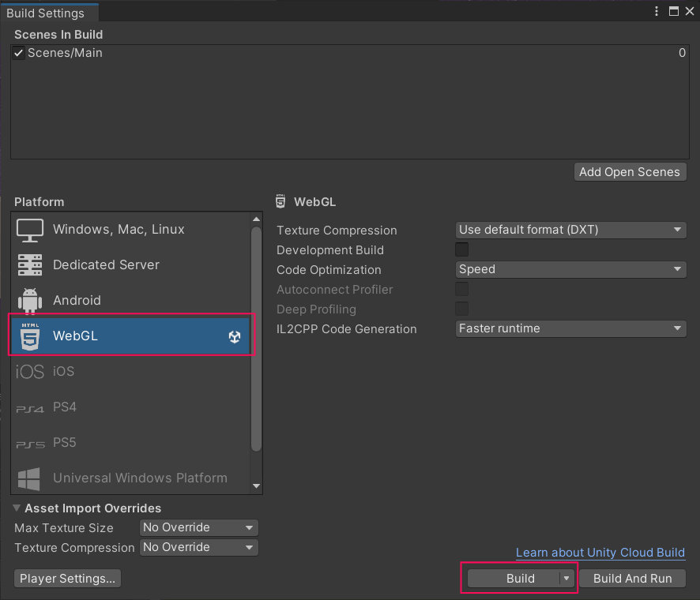Click the WebGL settings heading text

[314, 202]
